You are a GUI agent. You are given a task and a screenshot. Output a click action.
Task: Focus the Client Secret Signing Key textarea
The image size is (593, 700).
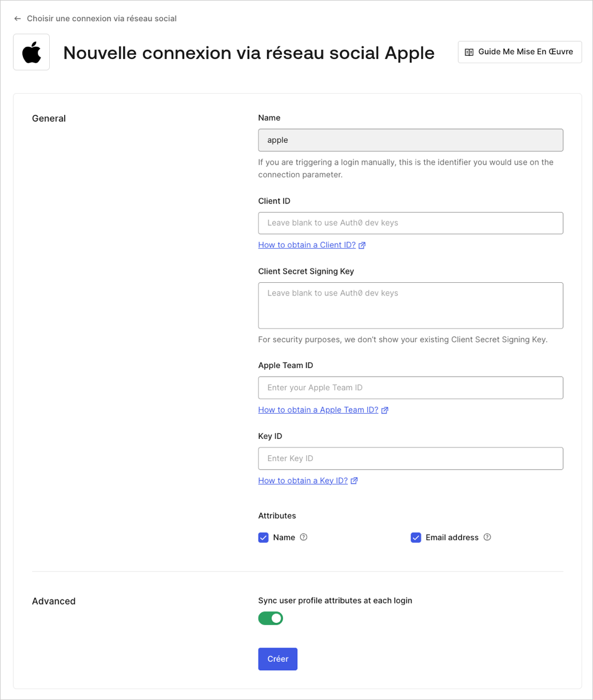[411, 306]
